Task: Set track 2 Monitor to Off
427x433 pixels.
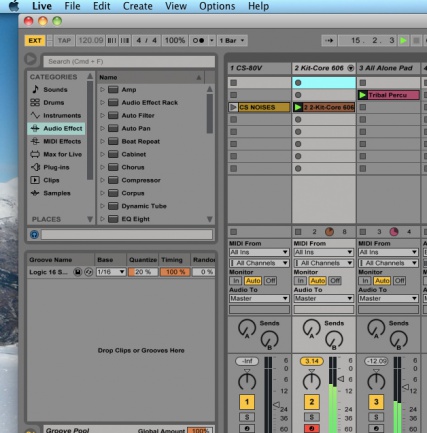Action: [335, 281]
